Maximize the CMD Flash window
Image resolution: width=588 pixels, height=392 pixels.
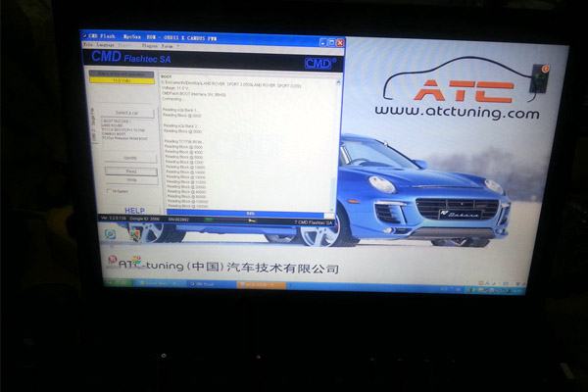pos(331,43)
